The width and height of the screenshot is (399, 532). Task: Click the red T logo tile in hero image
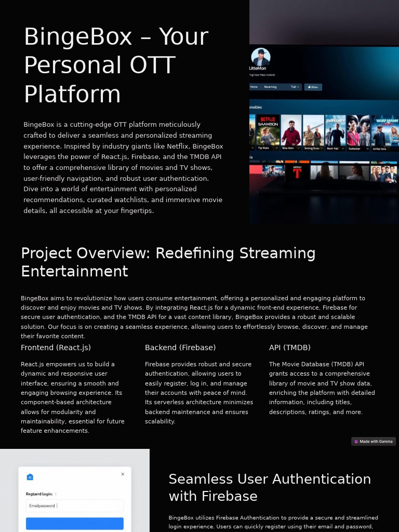pos(297,172)
